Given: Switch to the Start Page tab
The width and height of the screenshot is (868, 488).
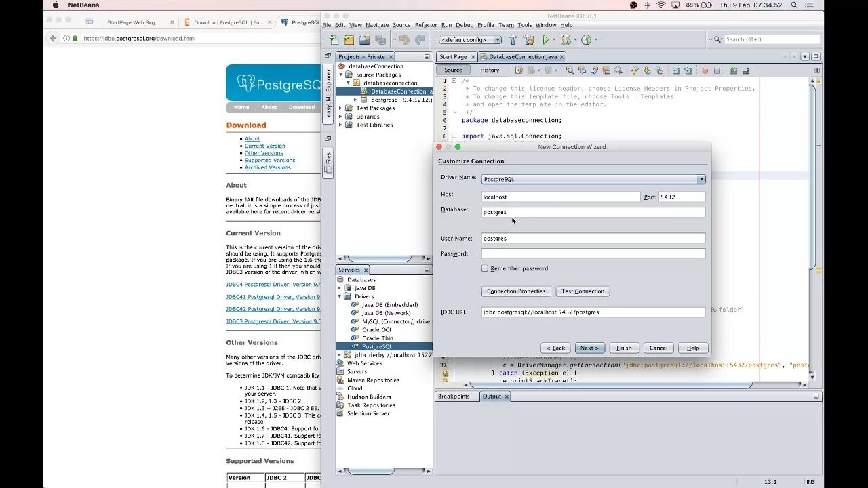Looking at the screenshot, I should click(452, 57).
